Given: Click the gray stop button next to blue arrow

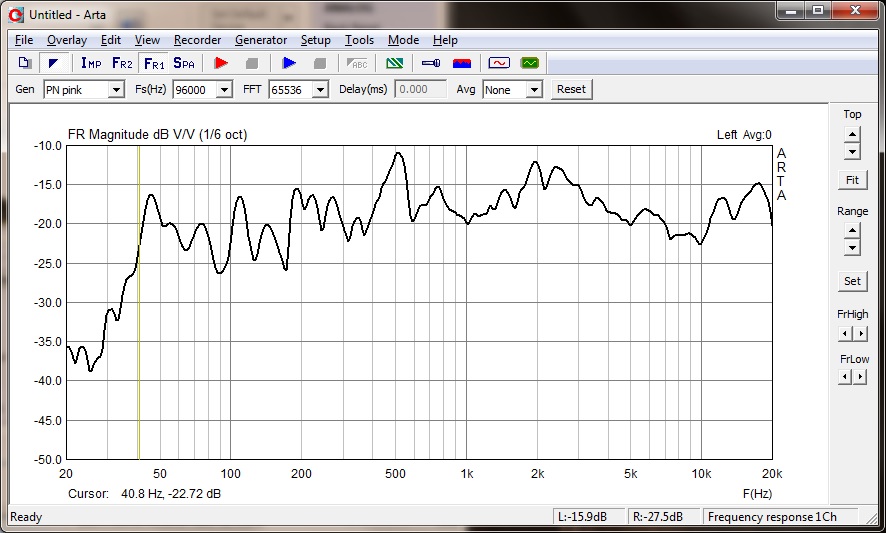Looking at the screenshot, I should click(320, 63).
